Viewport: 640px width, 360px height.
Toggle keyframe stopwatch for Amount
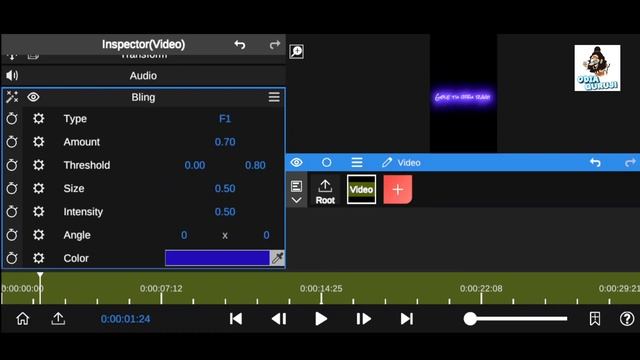click(12, 142)
